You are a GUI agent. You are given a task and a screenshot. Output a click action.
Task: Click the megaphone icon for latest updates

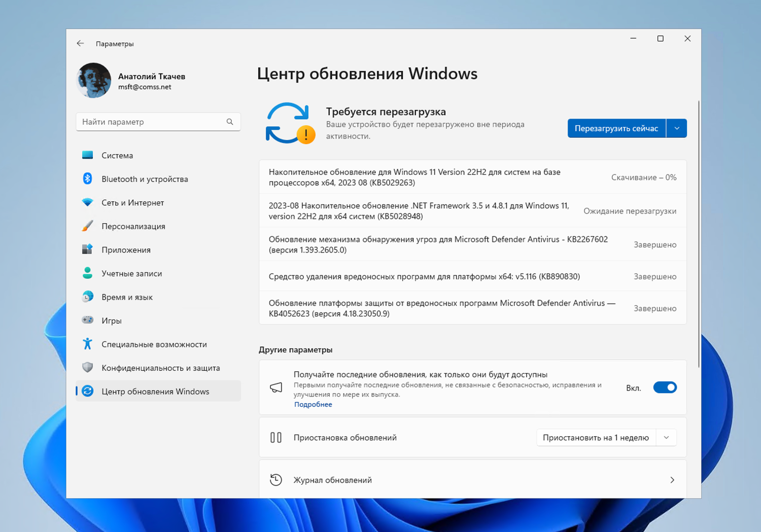276,388
